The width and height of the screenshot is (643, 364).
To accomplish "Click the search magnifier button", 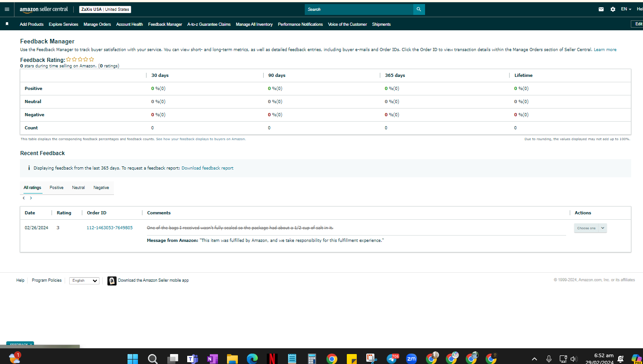I will coord(419,9).
